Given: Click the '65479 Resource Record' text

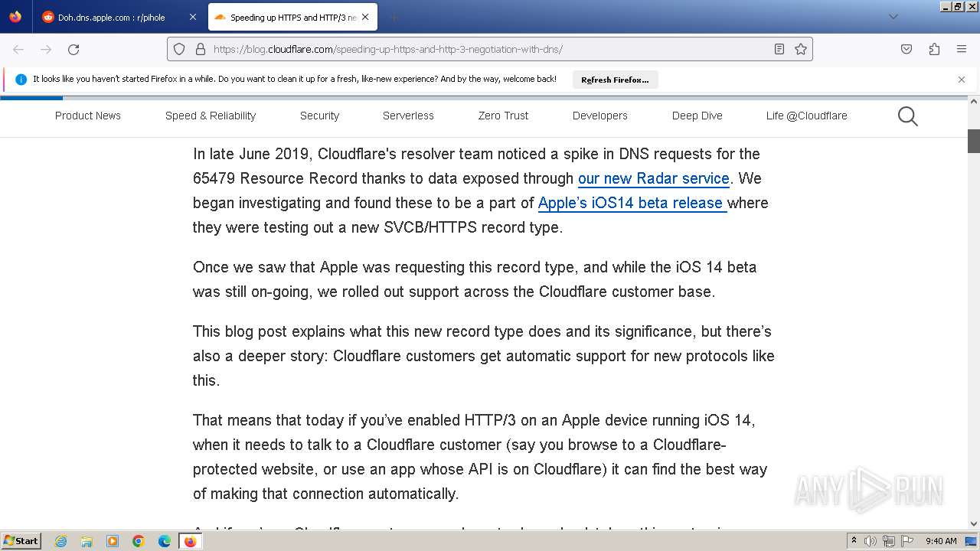Looking at the screenshot, I should (275, 178).
